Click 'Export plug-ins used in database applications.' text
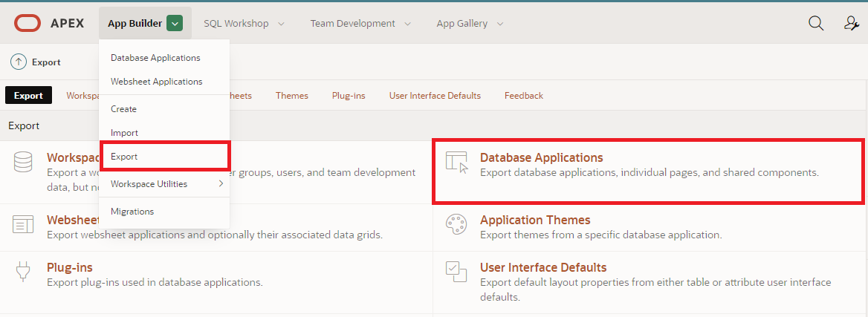868x317 pixels. pos(155,282)
